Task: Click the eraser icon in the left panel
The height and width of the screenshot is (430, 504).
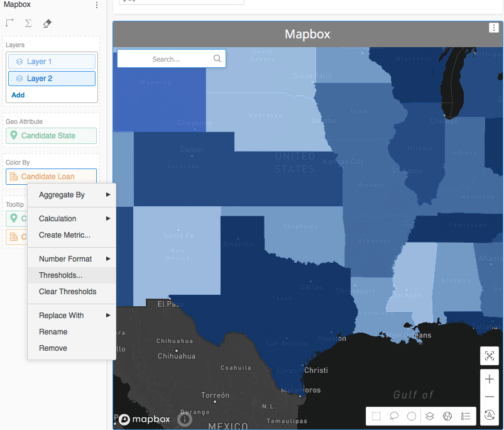Action: coord(47,23)
